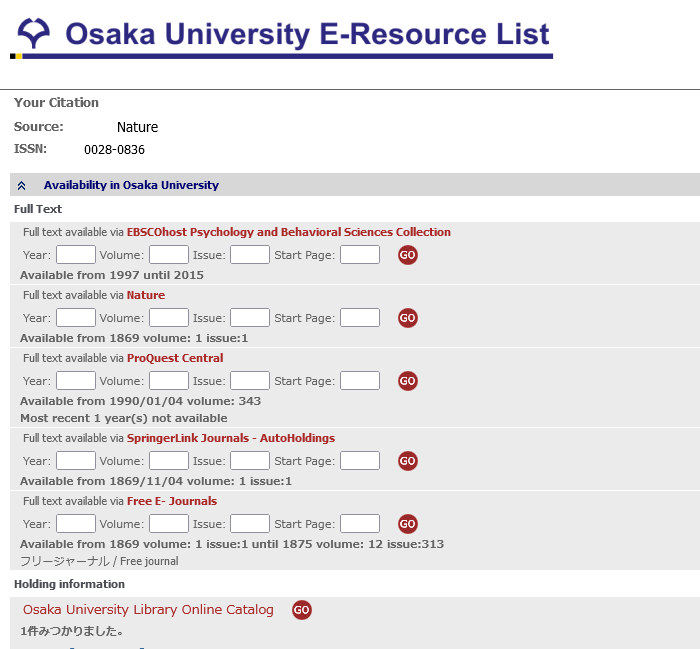Click the Osaka University logo icon
This screenshot has height=649, width=700.
click(33, 33)
